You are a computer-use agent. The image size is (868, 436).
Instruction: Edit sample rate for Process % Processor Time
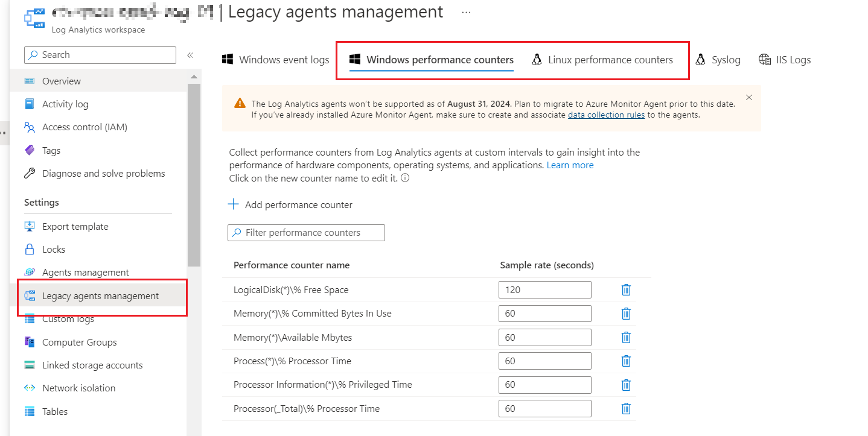[x=545, y=361]
